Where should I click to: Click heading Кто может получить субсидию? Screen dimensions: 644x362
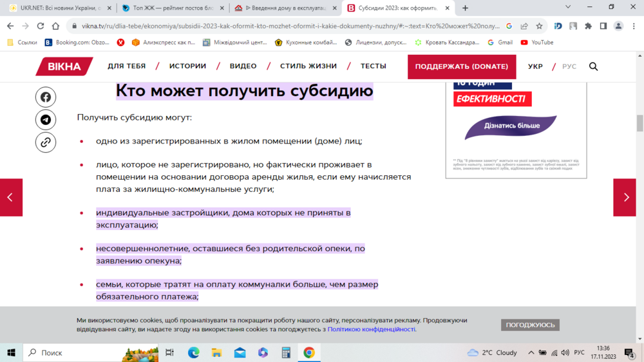[x=244, y=91]
